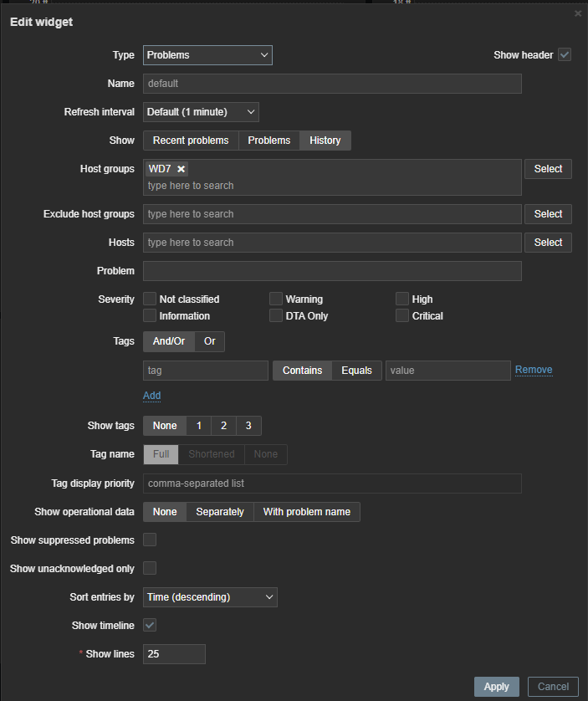Click the Apply button
This screenshot has width=588, height=701.
(496, 687)
